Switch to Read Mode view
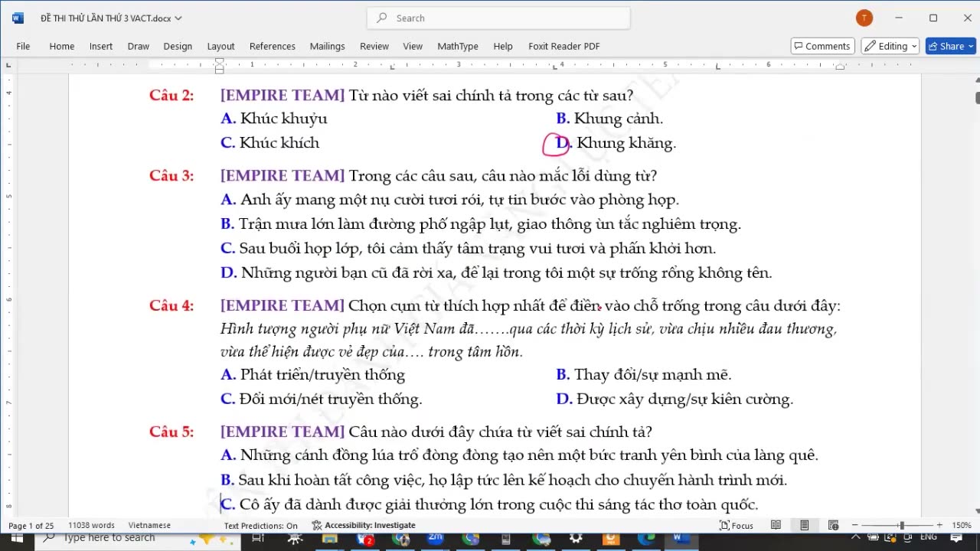 coord(776,526)
